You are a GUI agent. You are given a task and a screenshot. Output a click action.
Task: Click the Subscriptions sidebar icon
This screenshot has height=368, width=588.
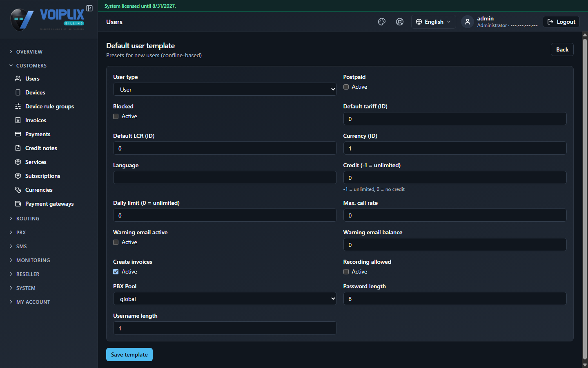click(x=18, y=176)
